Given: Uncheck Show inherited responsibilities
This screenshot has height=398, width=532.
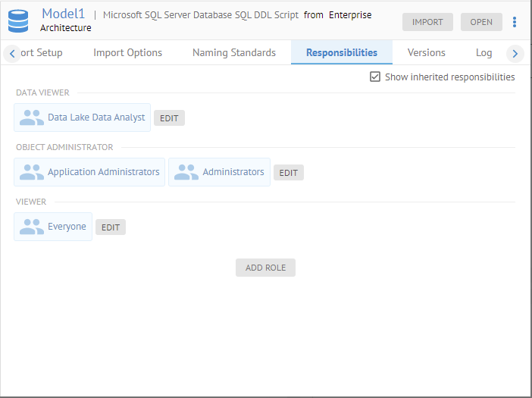Looking at the screenshot, I should point(375,77).
